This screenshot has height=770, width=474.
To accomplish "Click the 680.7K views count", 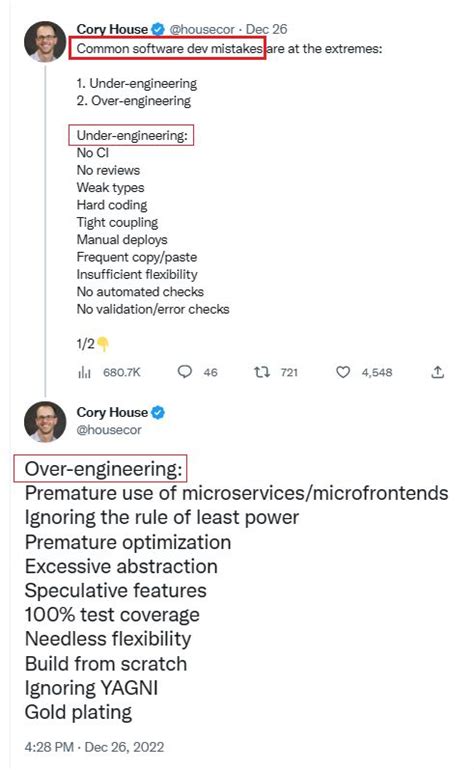I will (122, 373).
